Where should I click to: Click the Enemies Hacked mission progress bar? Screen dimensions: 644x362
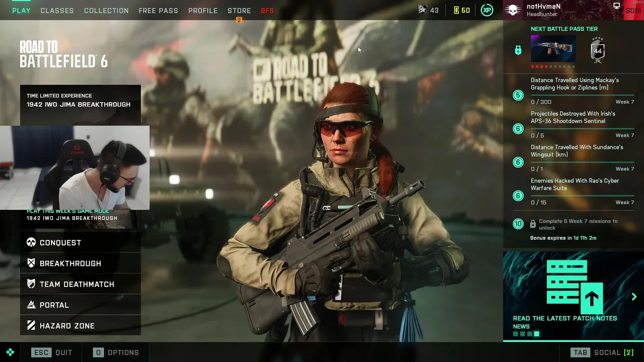582,196
